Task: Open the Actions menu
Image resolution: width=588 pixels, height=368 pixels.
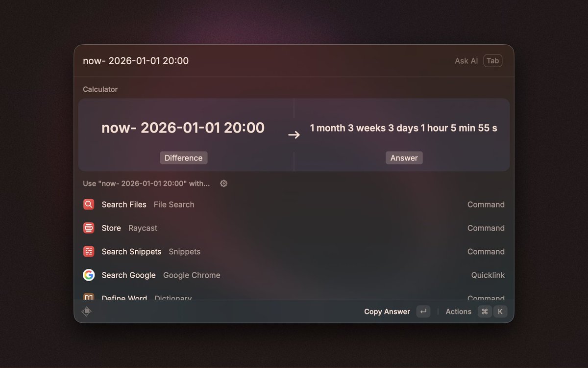Action: point(458,312)
